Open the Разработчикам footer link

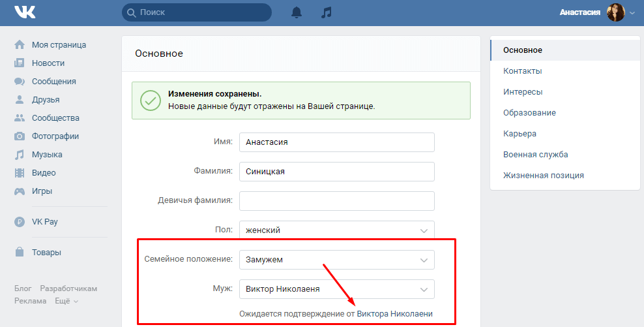click(68, 288)
